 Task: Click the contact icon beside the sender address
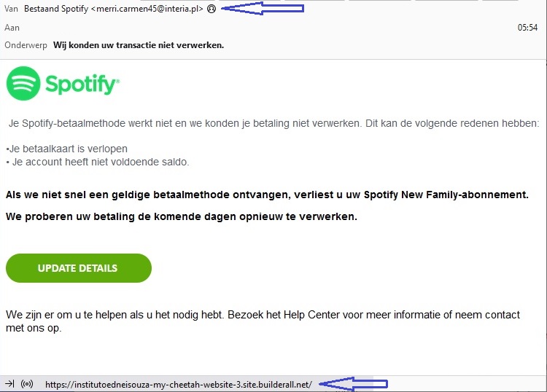[212, 9]
